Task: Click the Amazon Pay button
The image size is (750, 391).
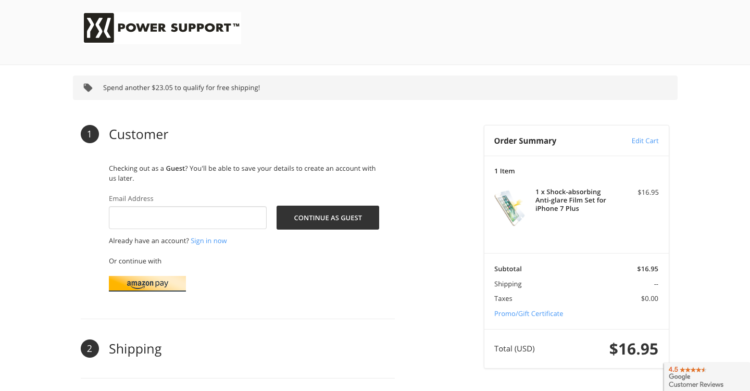Action: point(147,283)
